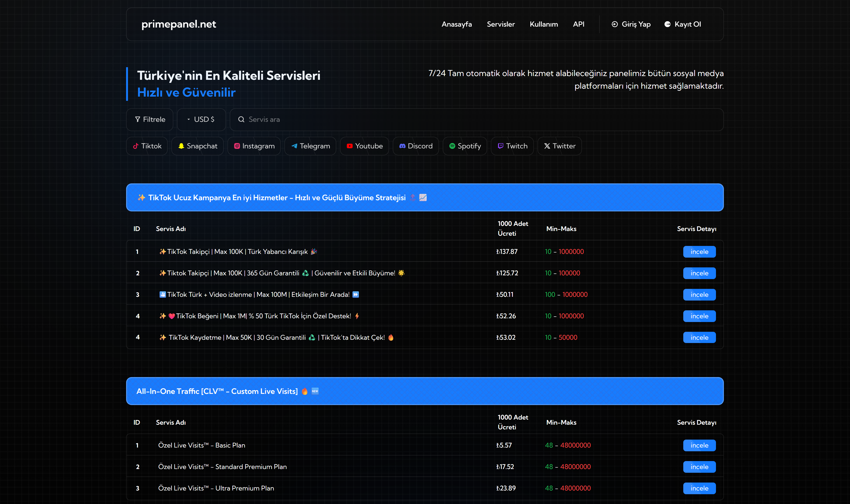Collapse the All-In-One Traffic category header

[425, 391]
